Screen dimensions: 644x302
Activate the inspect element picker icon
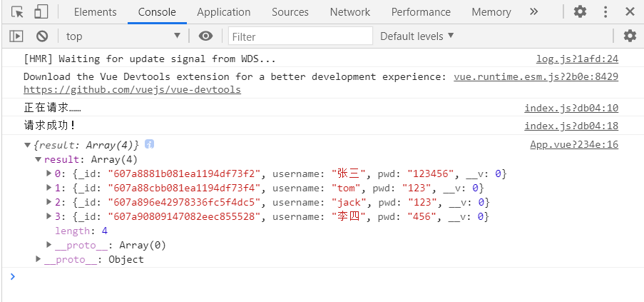(x=17, y=12)
